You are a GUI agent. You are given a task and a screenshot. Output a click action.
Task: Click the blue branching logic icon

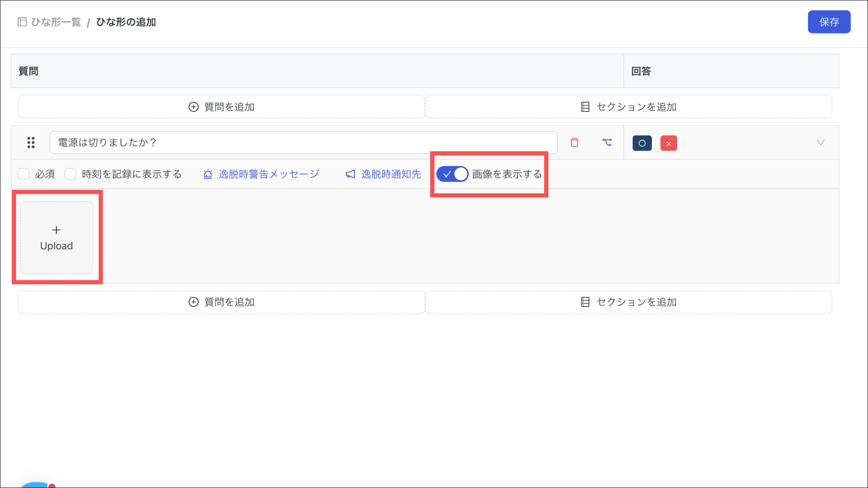607,143
